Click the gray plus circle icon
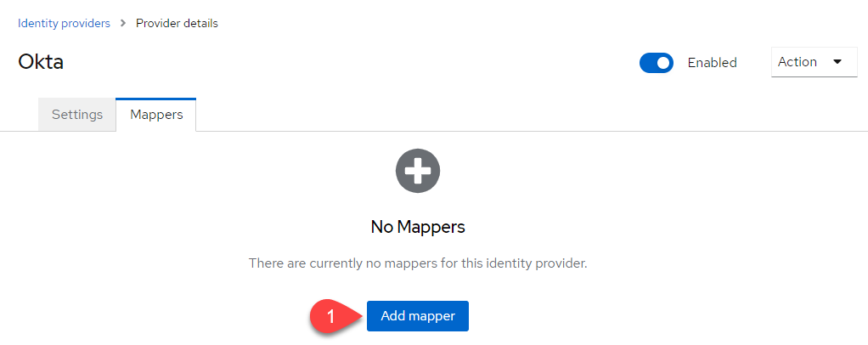Screen dimensions: 868x345 (418, 171)
